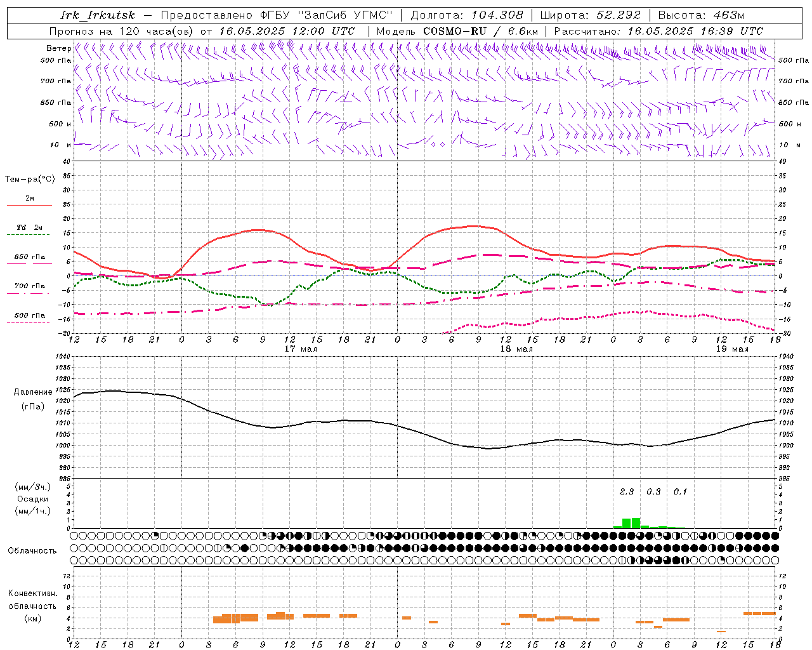This screenshot has width=812, height=650.
Task: Click the 'Тем-ра(°C)' temperature panel label
Action: 30,180
